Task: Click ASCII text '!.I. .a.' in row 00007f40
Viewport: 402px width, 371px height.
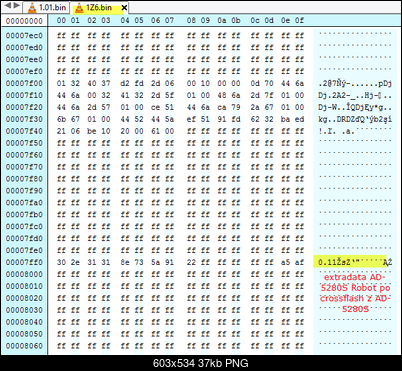Action: pos(336,131)
